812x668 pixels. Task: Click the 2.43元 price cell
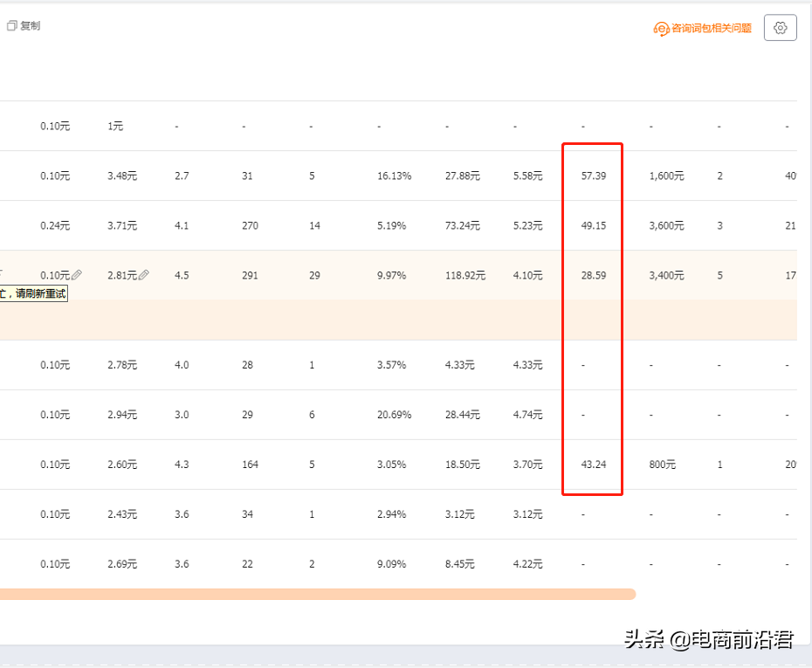coord(122,514)
